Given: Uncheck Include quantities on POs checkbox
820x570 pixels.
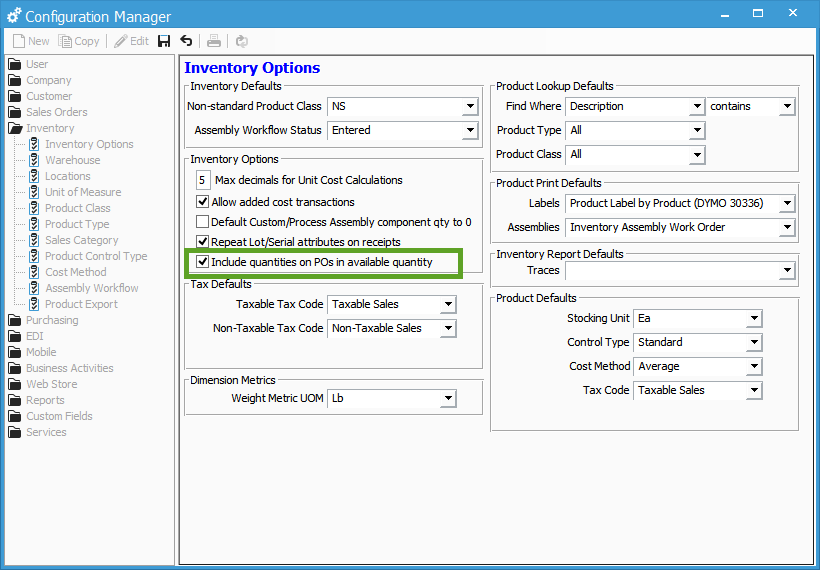Looking at the screenshot, I should pyautogui.click(x=202, y=261).
